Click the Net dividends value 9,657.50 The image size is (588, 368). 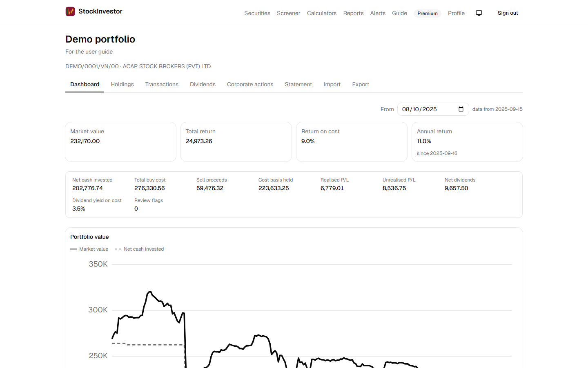(456, 188)
